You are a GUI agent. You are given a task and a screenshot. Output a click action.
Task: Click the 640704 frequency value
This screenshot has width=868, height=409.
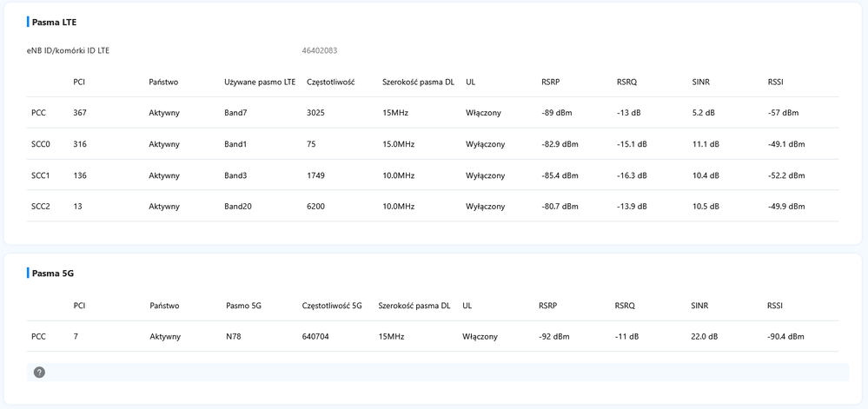pyautogui.click(x=315, y=337)
